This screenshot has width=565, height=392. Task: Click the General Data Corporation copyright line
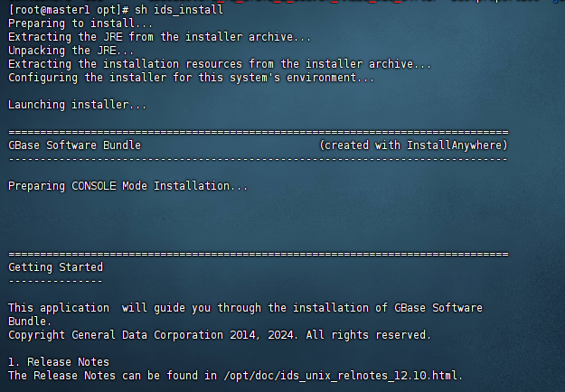point(220,334)
